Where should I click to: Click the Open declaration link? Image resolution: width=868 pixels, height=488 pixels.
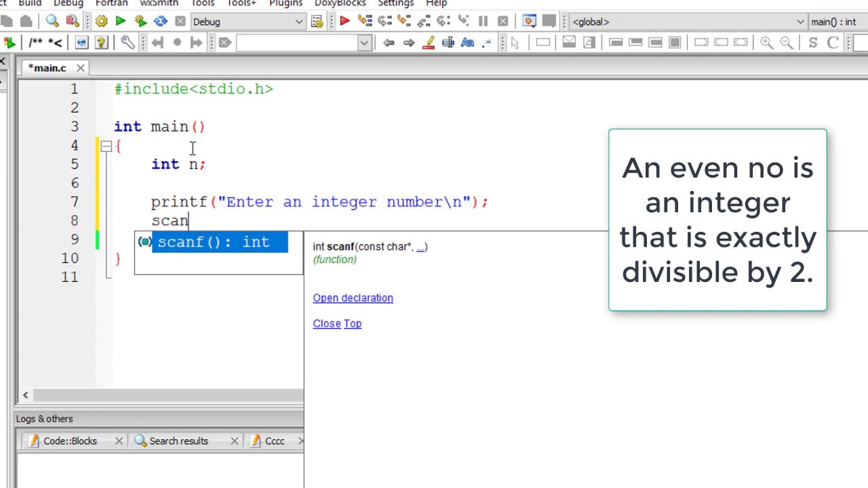point(353,298)
